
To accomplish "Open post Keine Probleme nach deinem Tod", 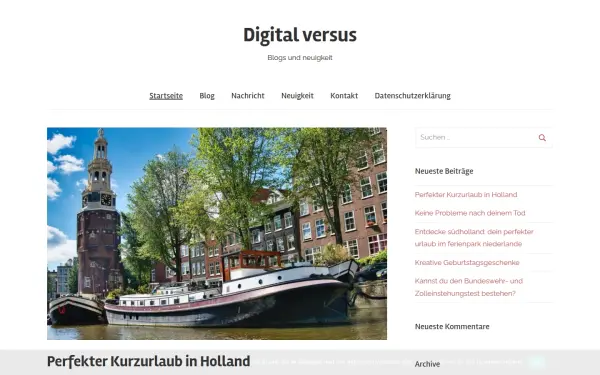I will pyautogui.click(x=470, y=213).
